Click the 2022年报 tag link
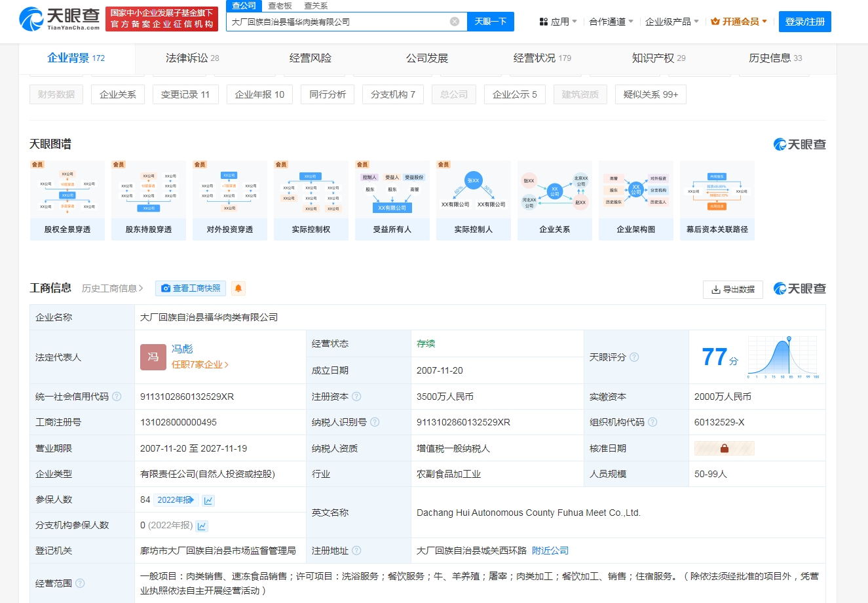 (176, 500)
